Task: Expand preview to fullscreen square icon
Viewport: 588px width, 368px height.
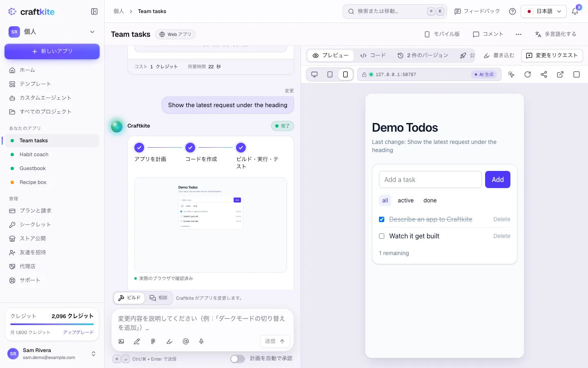Action: [x=577, y=74]
